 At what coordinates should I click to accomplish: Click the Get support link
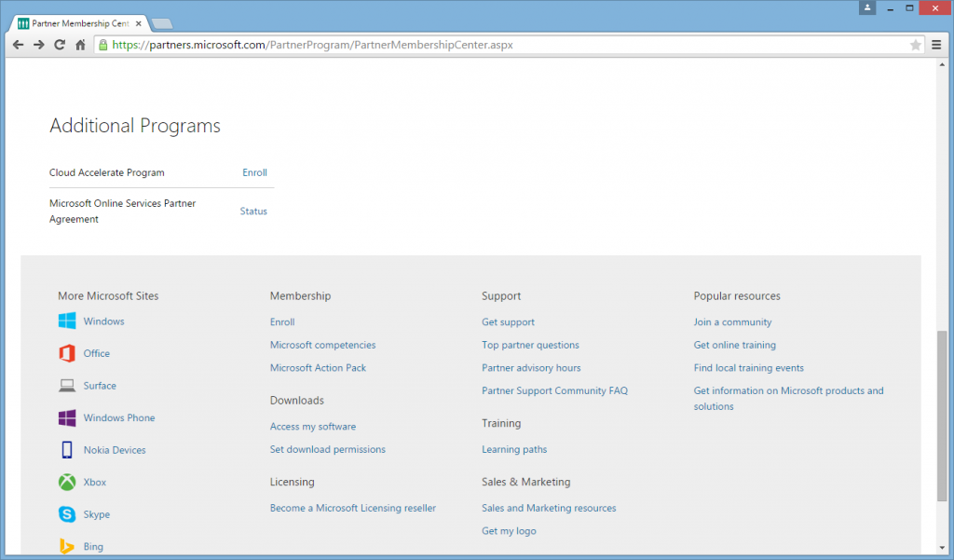tap(508, 322)
